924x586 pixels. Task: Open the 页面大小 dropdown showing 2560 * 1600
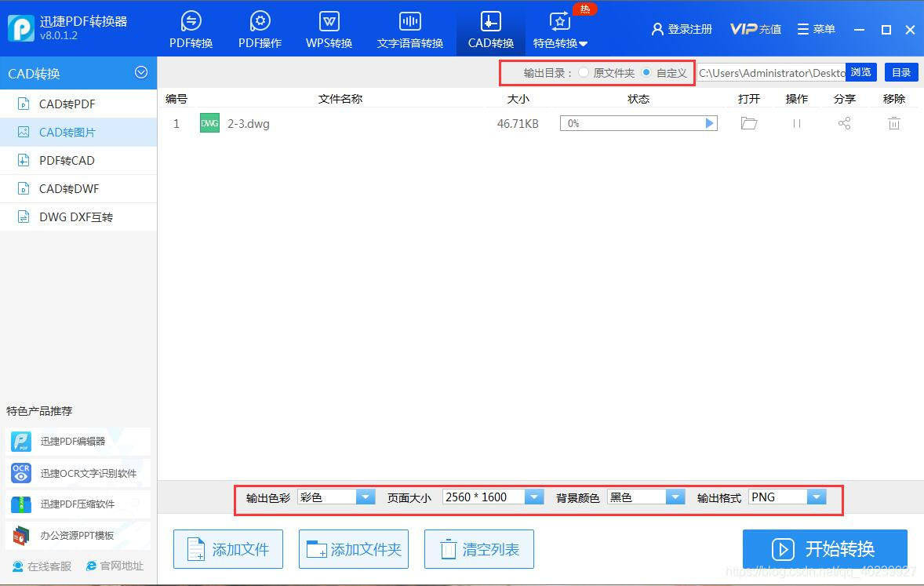click(493, 497)
